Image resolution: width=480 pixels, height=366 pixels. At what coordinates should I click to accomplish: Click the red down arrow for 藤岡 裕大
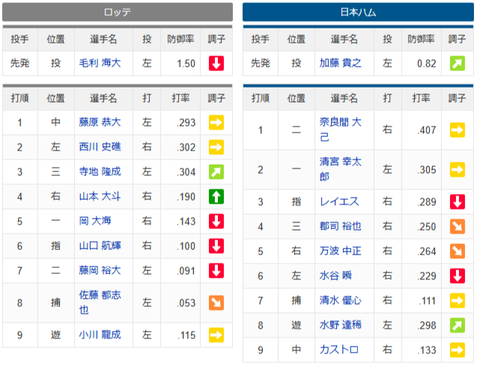216,271
